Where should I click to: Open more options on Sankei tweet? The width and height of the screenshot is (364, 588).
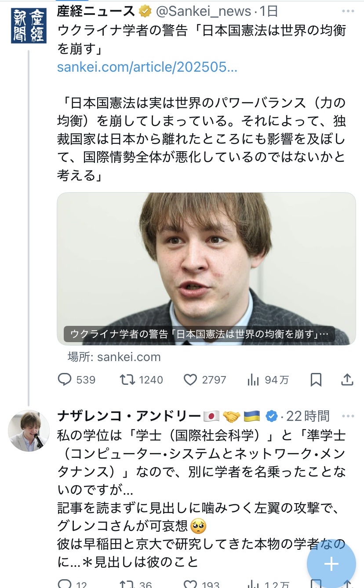[x=348, y=11]
